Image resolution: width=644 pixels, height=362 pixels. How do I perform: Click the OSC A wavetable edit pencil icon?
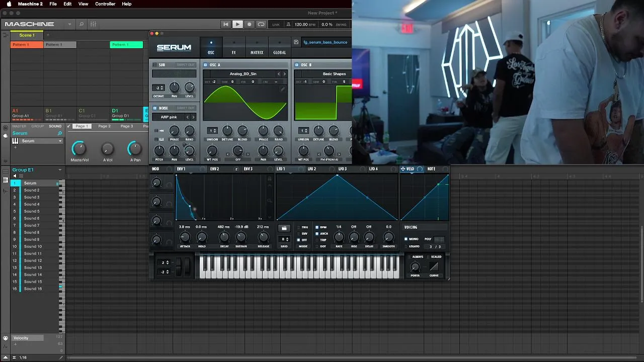283,89
